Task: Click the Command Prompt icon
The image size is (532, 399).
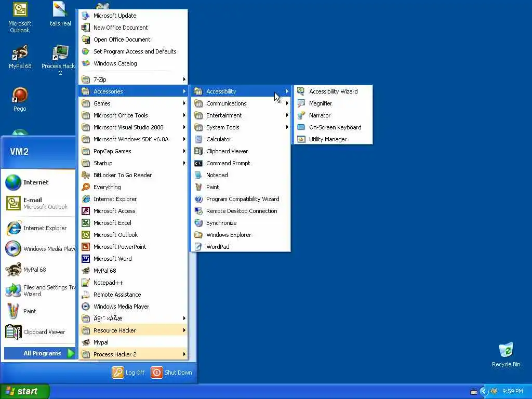Action: 198,163
